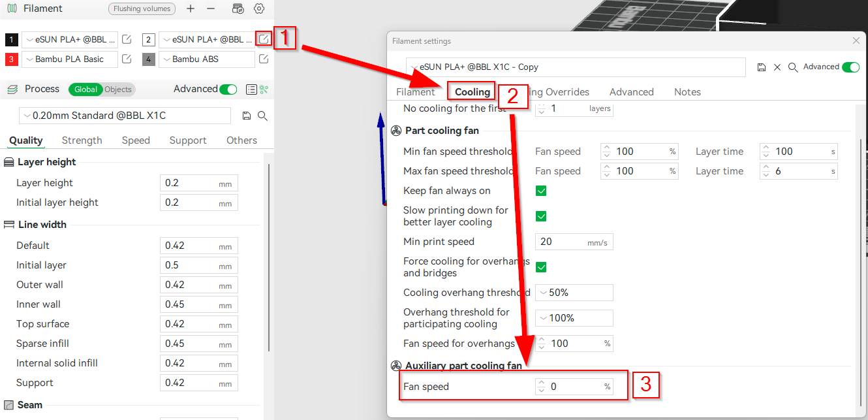This screenshot has width=868, height=420.
Task: Click Outer wall line width field
Action: coord(199,285)
